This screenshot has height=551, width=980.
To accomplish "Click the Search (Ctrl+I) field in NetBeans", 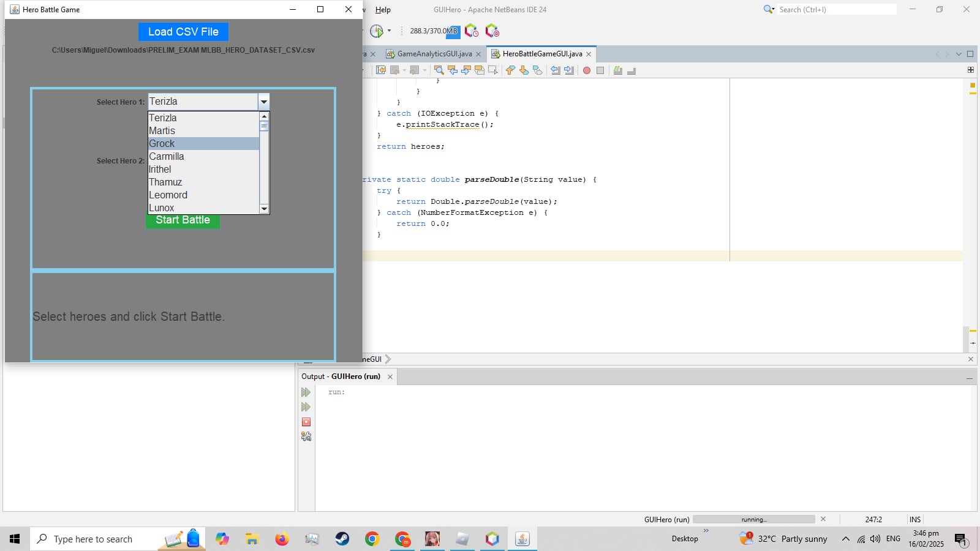I will (837, 10).
